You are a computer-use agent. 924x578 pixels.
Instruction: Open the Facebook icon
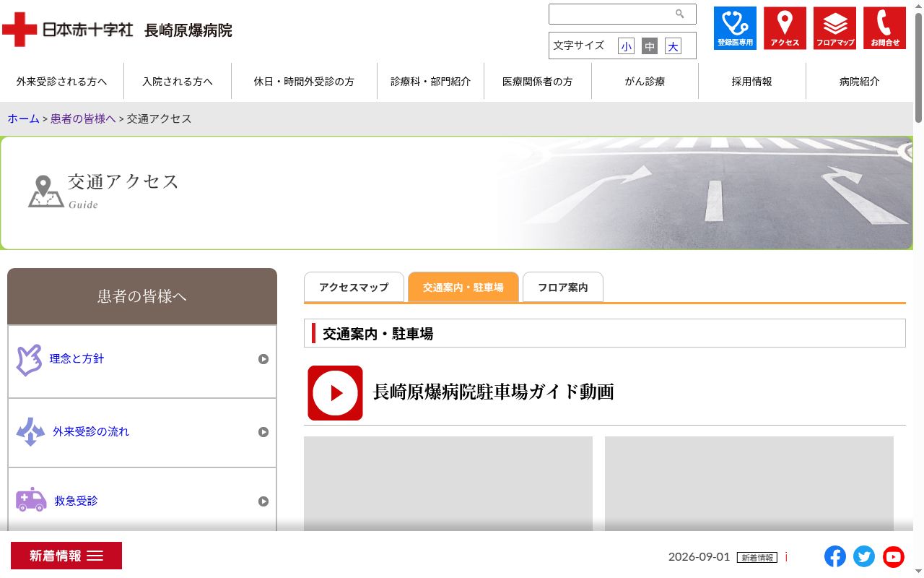coord(835,556)
